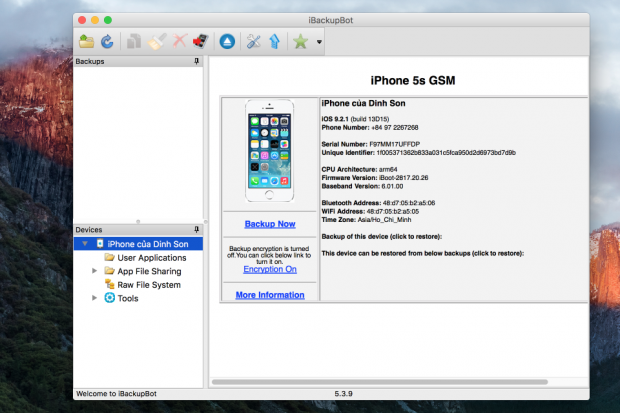Select Raw File System in Devices tree
Screen dimensions: 620x413
[x=149, y=285]
